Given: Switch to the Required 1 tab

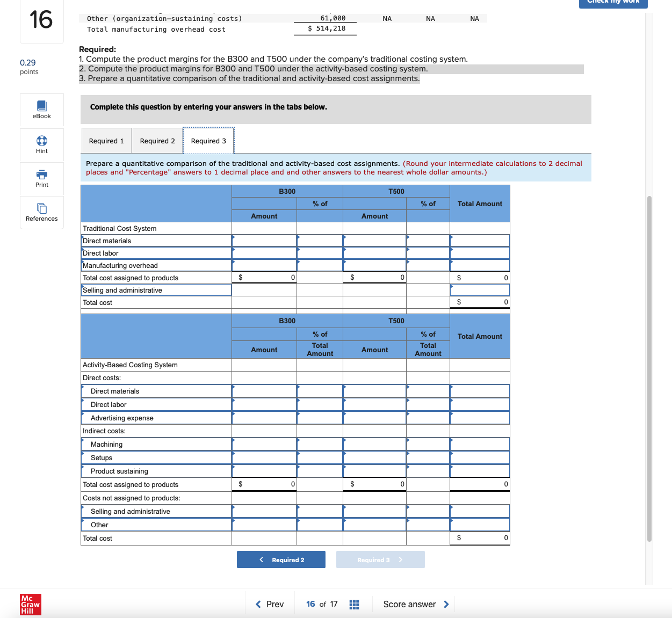Looking at the screenshot, I should click(x=106, y=140).
